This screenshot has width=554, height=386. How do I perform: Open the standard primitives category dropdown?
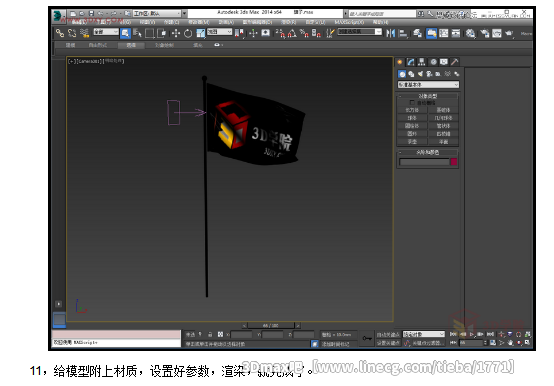pyautogui.click(x=428, y=85)
